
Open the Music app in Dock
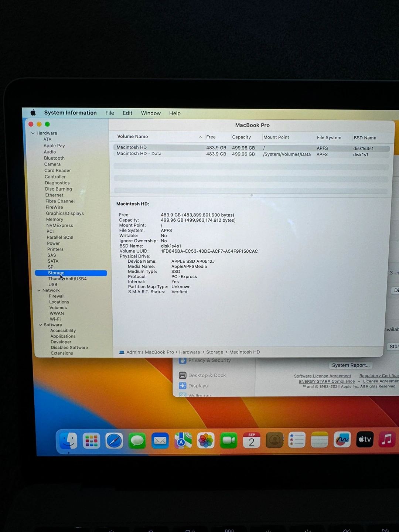(387, 439)
